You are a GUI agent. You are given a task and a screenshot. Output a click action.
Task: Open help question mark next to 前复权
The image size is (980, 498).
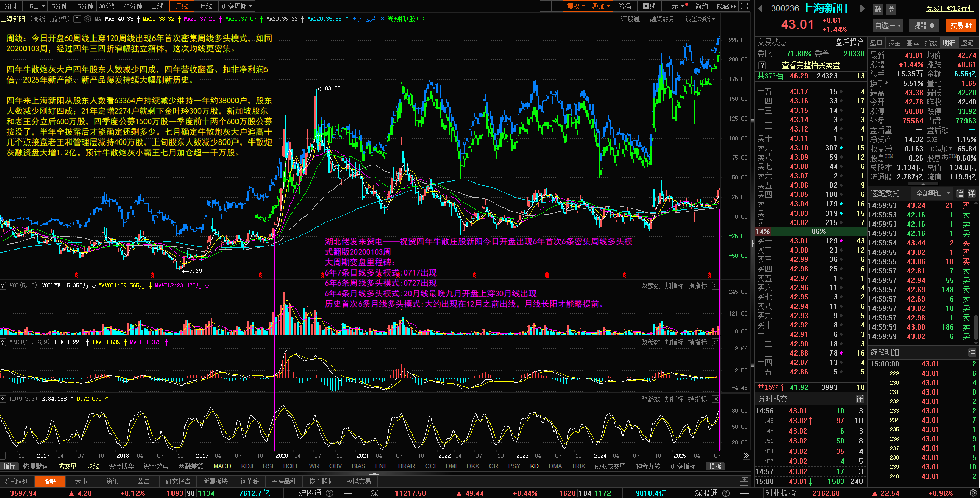77,19
